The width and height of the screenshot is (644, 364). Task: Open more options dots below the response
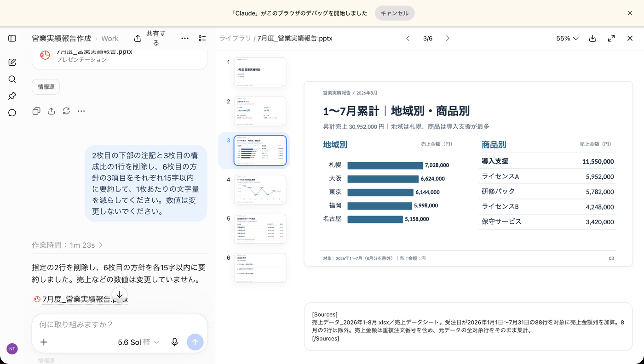[x=81, y=111]
